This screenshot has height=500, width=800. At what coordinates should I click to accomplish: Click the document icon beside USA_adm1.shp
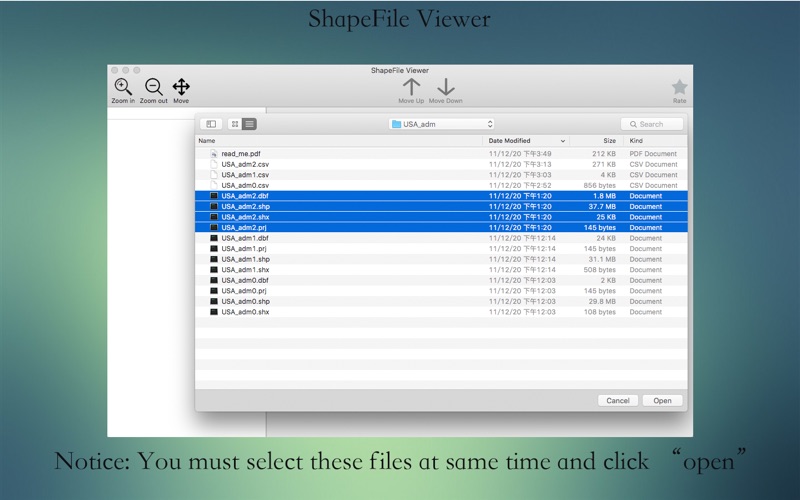214,259
